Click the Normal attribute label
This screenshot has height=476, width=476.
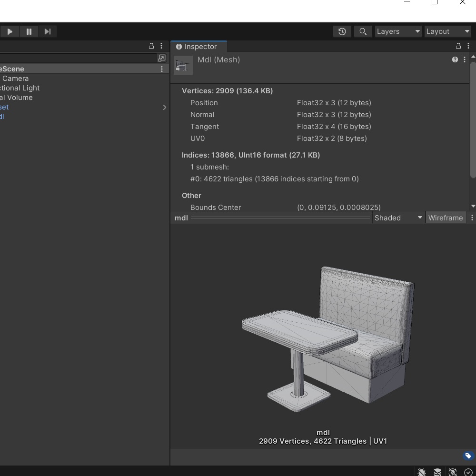tap(202, 115)
